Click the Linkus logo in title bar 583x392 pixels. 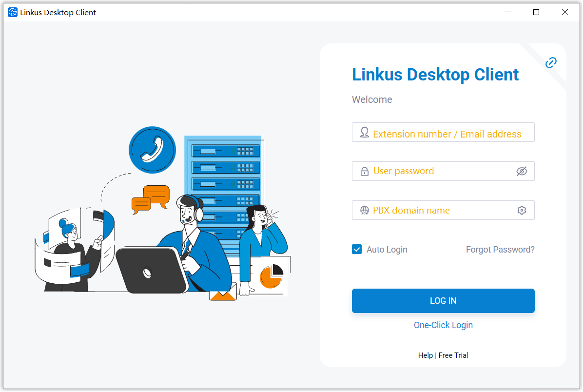pyautogui.click(x=13, y=12)
